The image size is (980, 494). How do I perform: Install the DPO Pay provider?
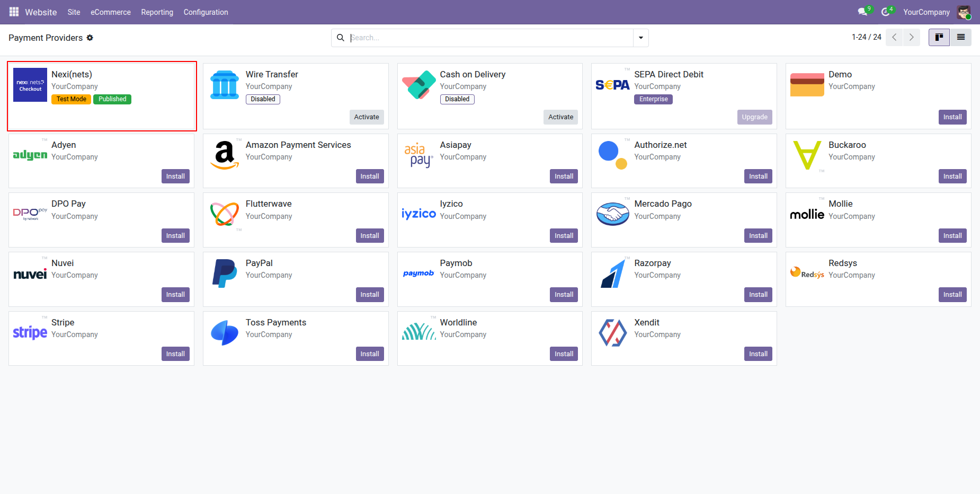(x=175, y=236)
